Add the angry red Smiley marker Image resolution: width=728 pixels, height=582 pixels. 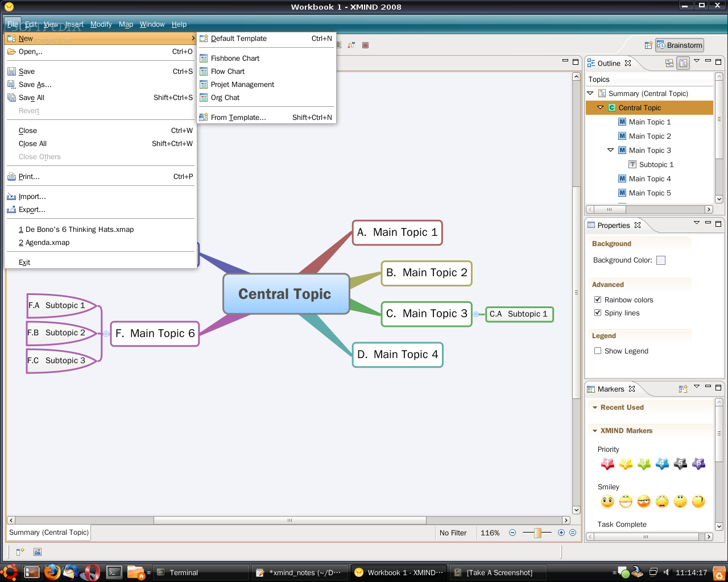click(x=644, y=501)
